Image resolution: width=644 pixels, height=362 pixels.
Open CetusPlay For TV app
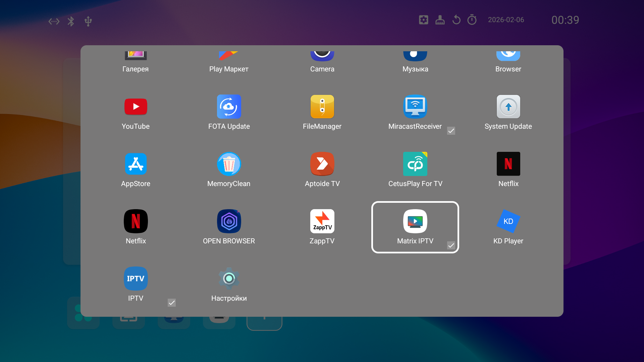(x=415, y=164)
